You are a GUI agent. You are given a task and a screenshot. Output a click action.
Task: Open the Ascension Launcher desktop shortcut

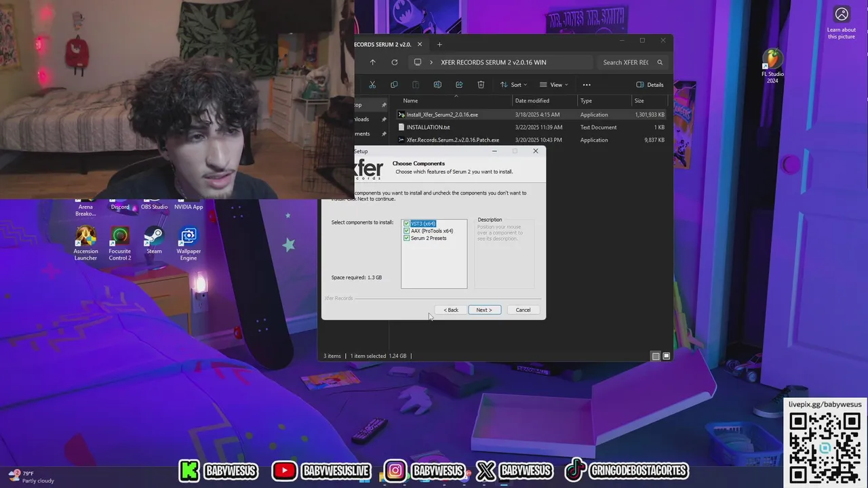pyautogui.click(x=85, y=243)
